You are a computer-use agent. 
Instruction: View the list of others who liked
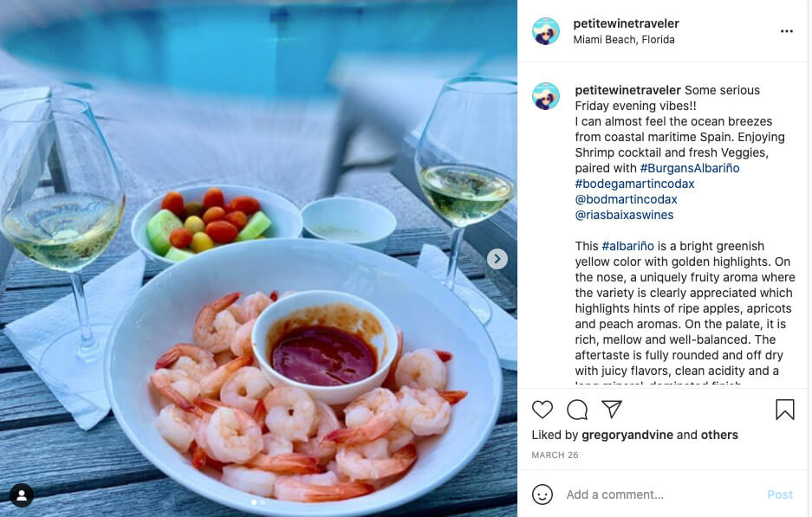tap(719, 435)
